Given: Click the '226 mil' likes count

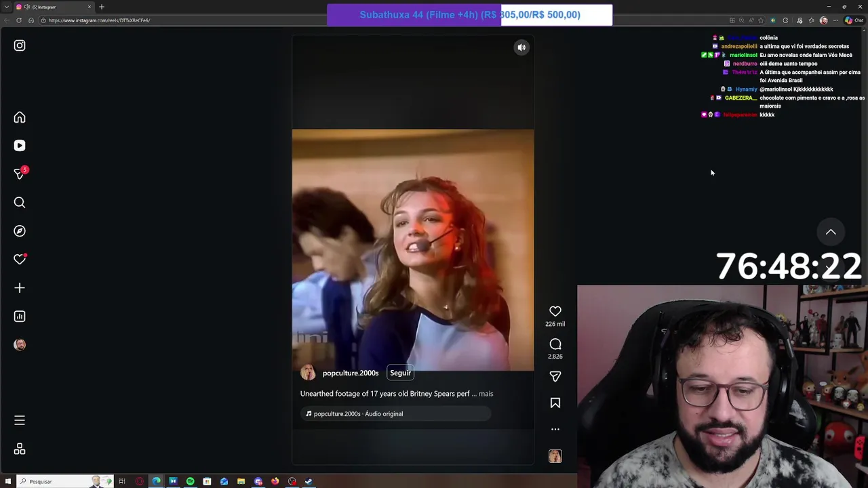Looking at the screenshot, I should [555, 324].
